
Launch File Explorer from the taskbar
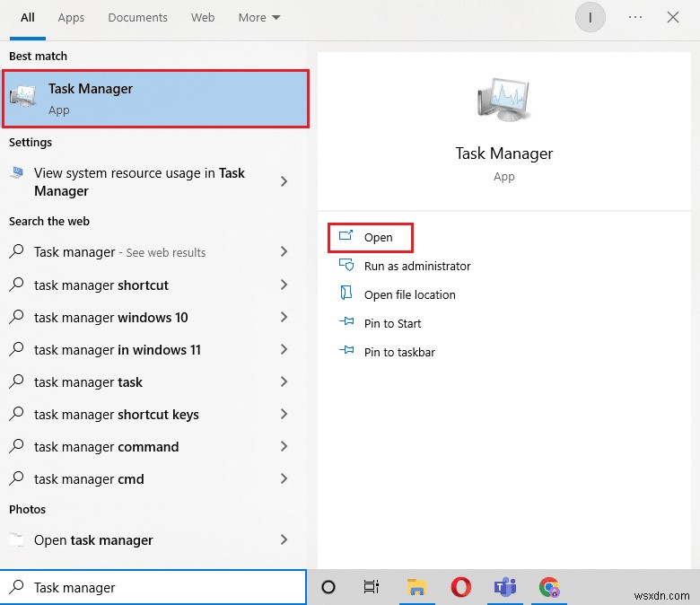[x=416, y=587]
